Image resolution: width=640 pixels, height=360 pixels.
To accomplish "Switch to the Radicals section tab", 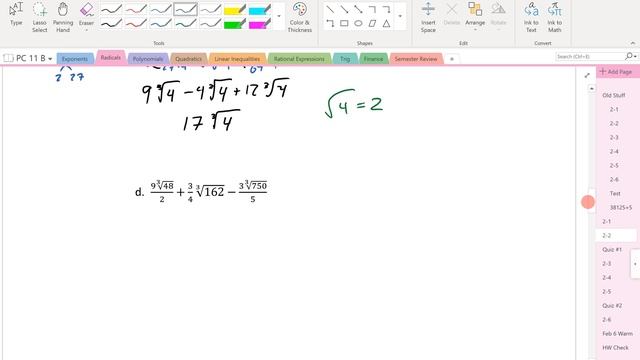I will (x=111, y=58).
